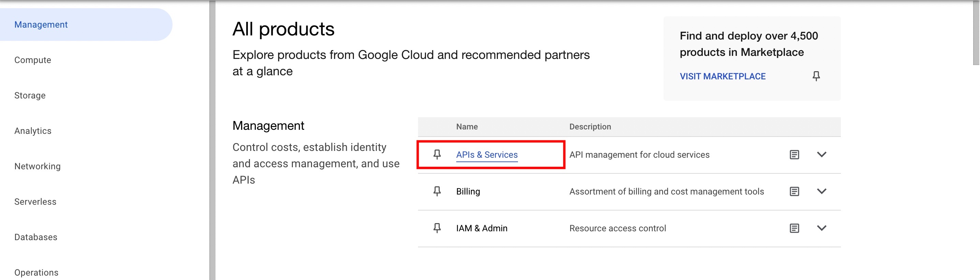Expand the APIs & Services row
980x280 pixels.
pos(822,155)
